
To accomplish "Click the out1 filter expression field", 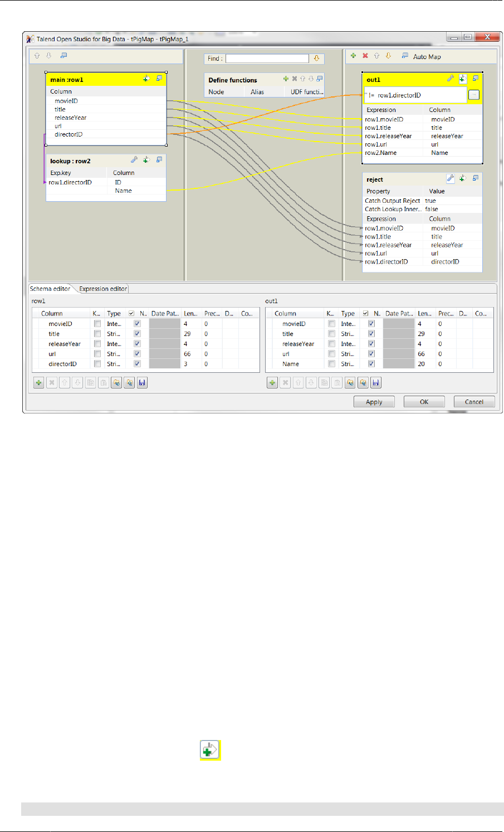I will [415, 95].
